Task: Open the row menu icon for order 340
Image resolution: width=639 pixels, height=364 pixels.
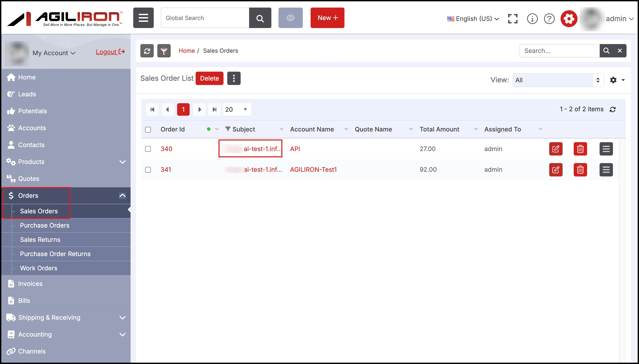Action: [606, 149]
